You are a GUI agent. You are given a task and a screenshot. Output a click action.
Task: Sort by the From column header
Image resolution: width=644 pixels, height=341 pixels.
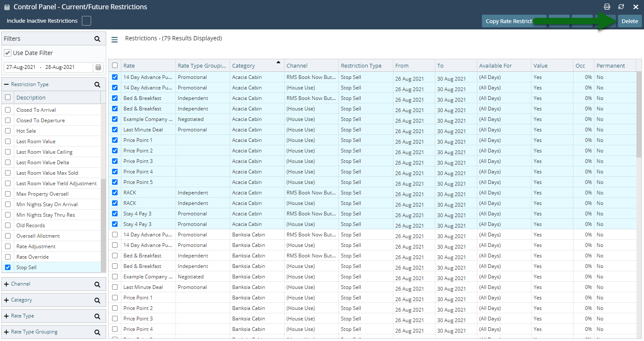(x=414, y=66)
